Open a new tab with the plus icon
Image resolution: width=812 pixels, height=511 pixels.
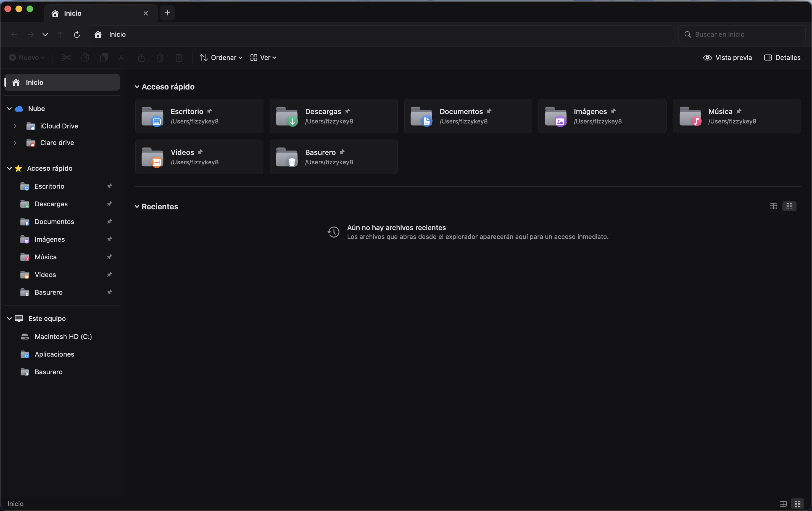pos(167,13)
